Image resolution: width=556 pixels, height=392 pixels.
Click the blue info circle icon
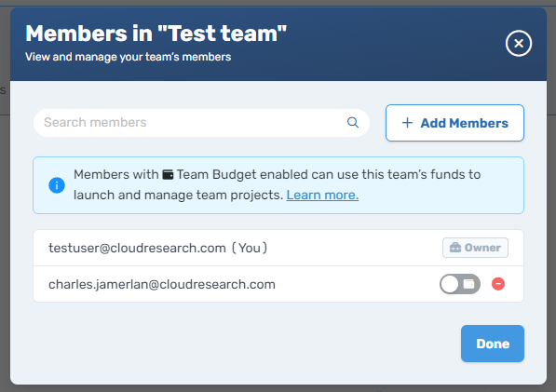[57, 185]
